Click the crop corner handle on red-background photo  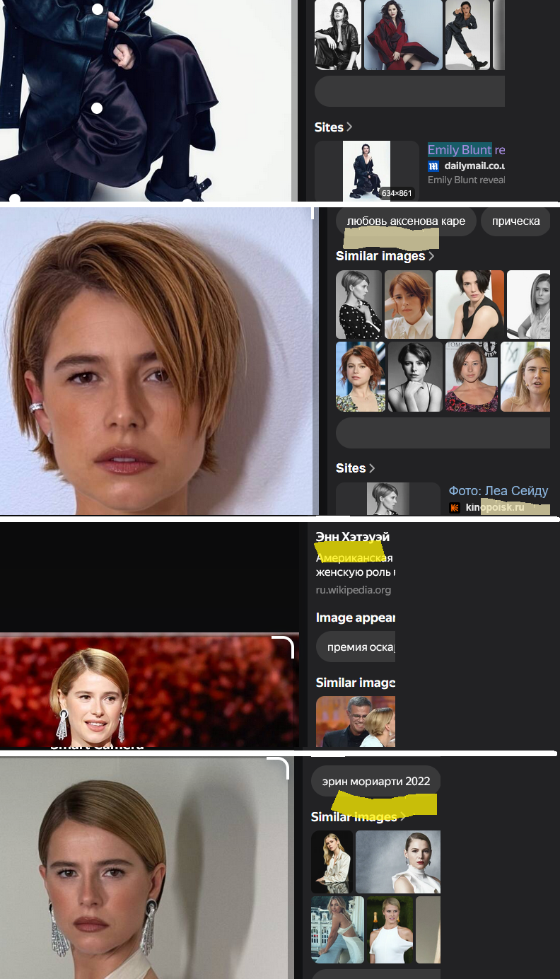[285, 645]
